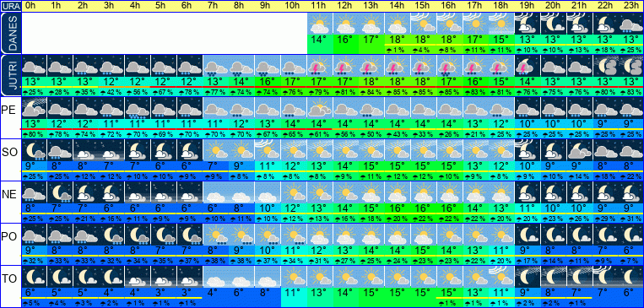Select the DANES 15h windy sun icon
Image resolution: width=644 pixels, height=308 pixels.
(x=424, y=24)
